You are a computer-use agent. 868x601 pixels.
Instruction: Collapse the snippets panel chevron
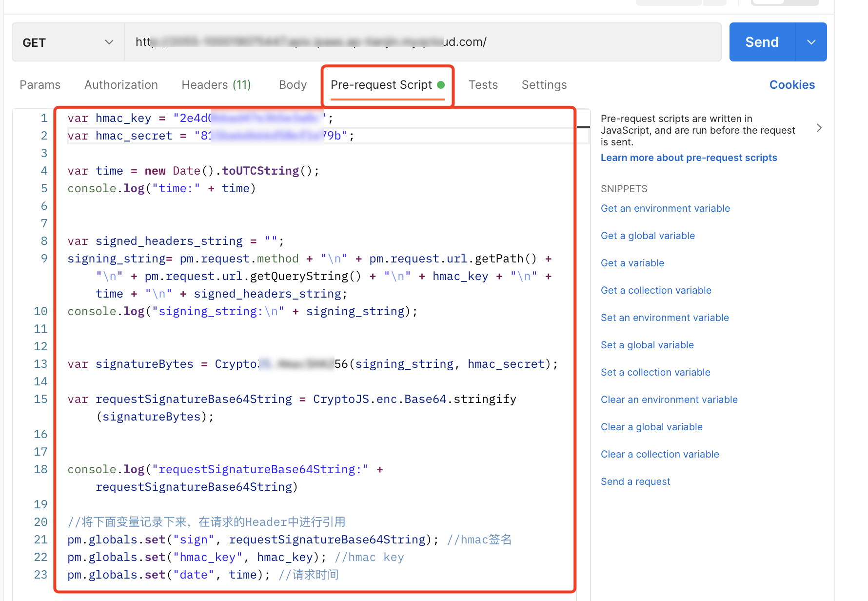(x=819, y=128)
